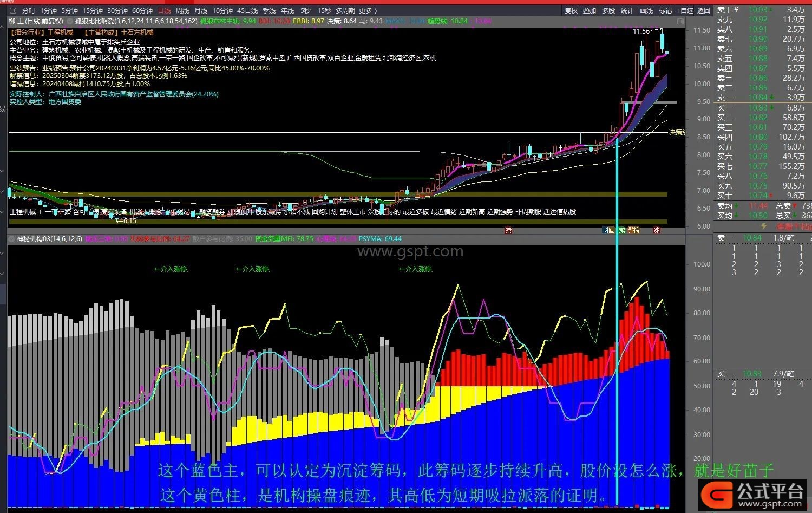Switch to 分时 intraday chart
Viewport: 812px width, 513px height.
[28, 10]
